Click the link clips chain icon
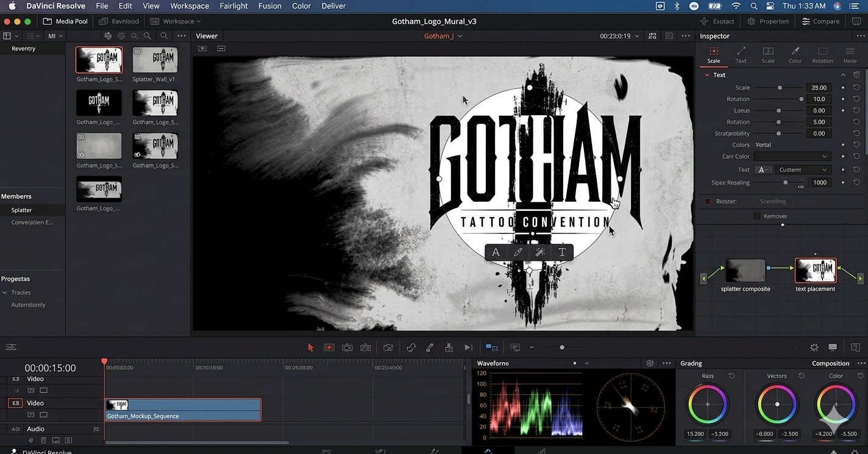This screenshot has height=454, width=868. click(411, 347)
